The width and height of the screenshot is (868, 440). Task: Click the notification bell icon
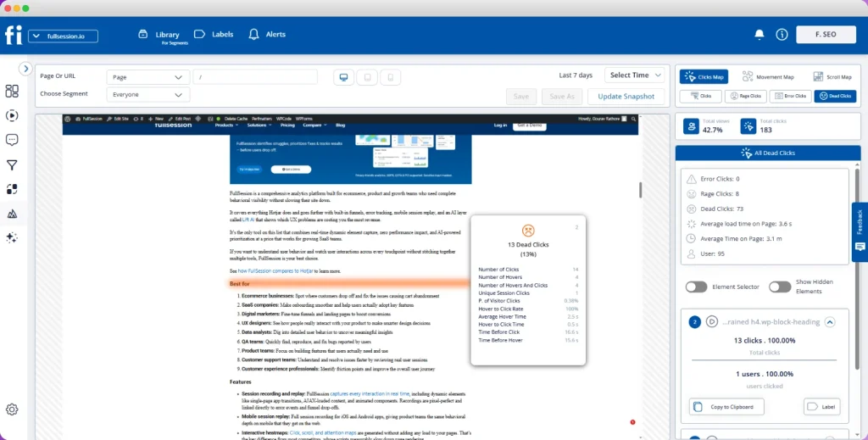pos(759,34)
